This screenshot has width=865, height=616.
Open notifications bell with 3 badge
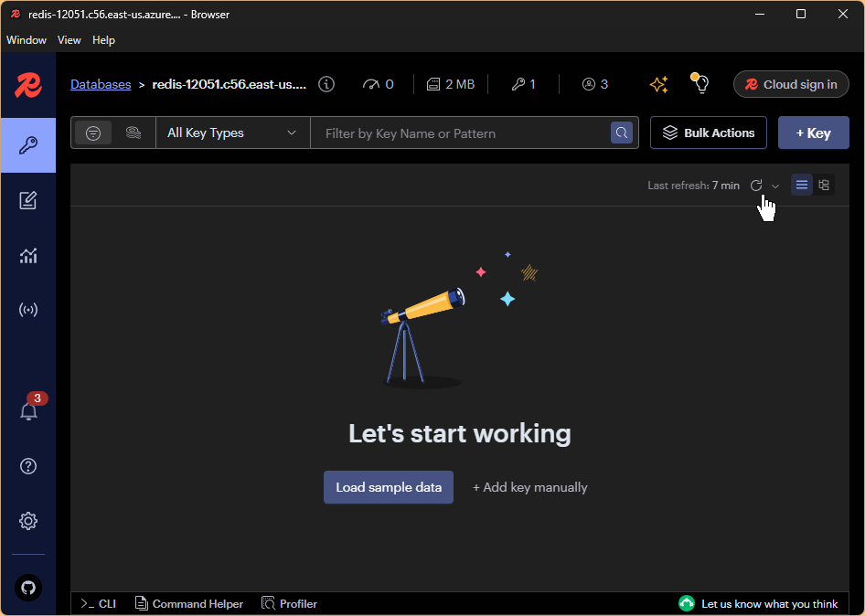[x=28, y=411]
